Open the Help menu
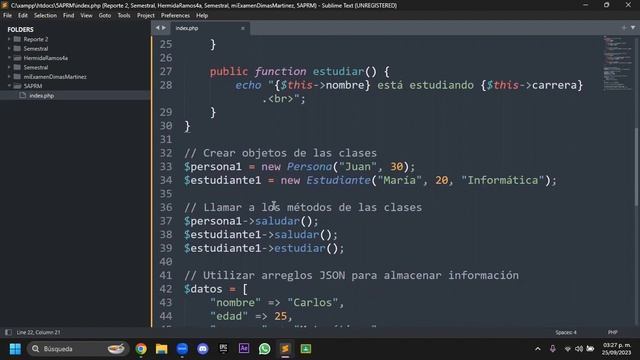The width and height of the screenshot is (640, 360). [202, 16]
